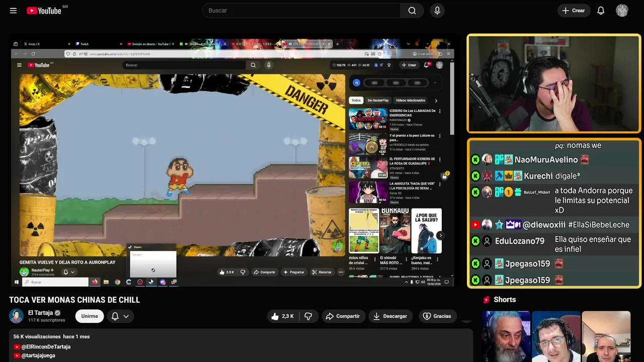Click the magnifier search button in top bar
The height and width of the screenshot is (362, 644).
(412, 11)
